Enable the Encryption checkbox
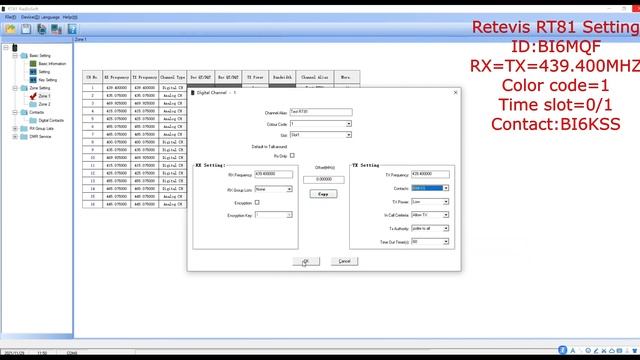Image resolution: width=640 pixels, height=360 pixels. (x=257, y=202)
